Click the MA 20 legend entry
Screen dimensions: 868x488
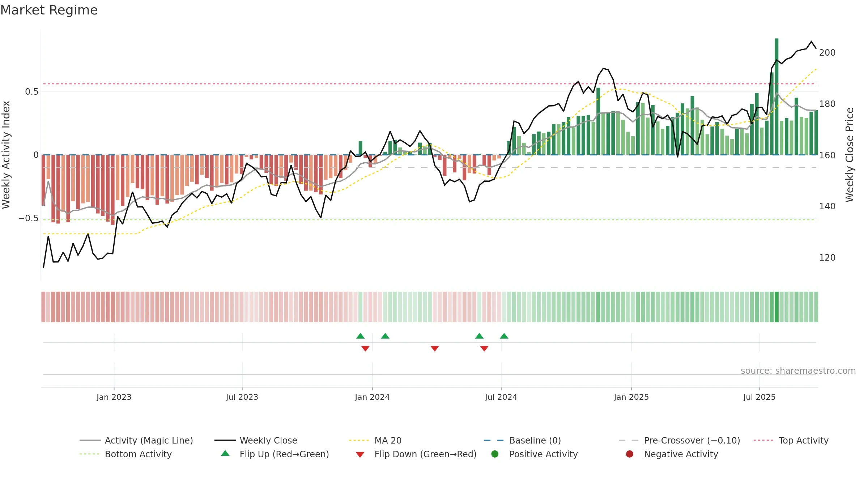375,440
